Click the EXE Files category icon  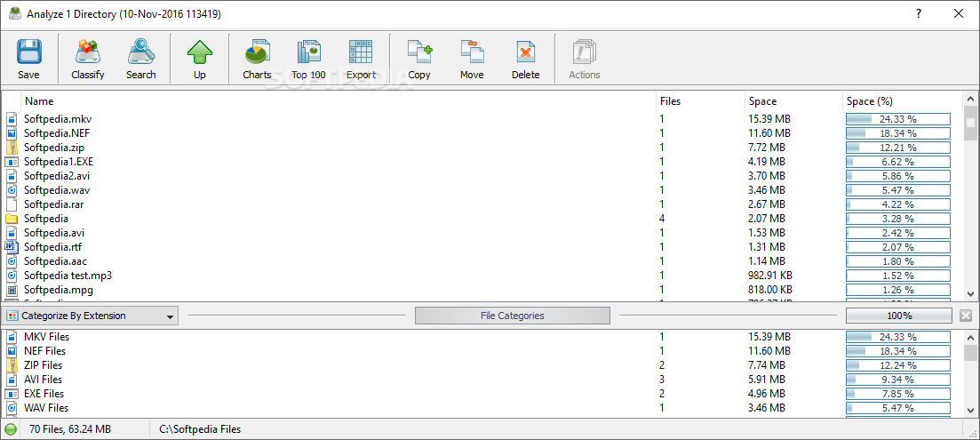point(12,394)
